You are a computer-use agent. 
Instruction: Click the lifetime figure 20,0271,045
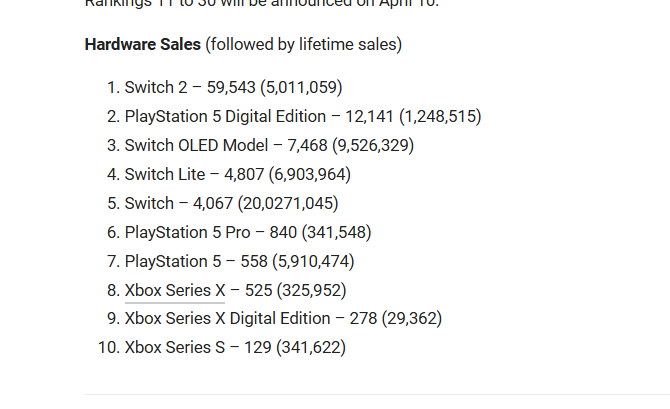[288, 203]
